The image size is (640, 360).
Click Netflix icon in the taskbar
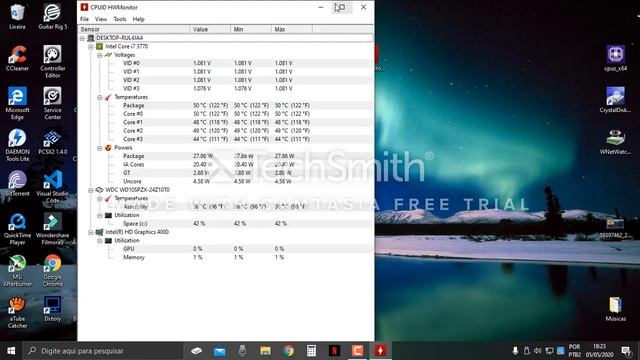(334, 351)
